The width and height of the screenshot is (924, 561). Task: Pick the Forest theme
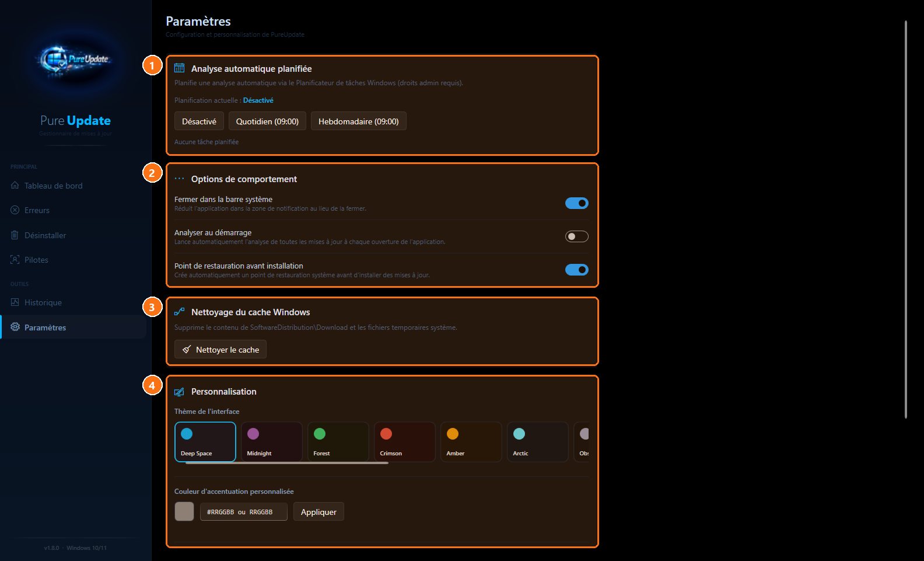tap(338, 442)
